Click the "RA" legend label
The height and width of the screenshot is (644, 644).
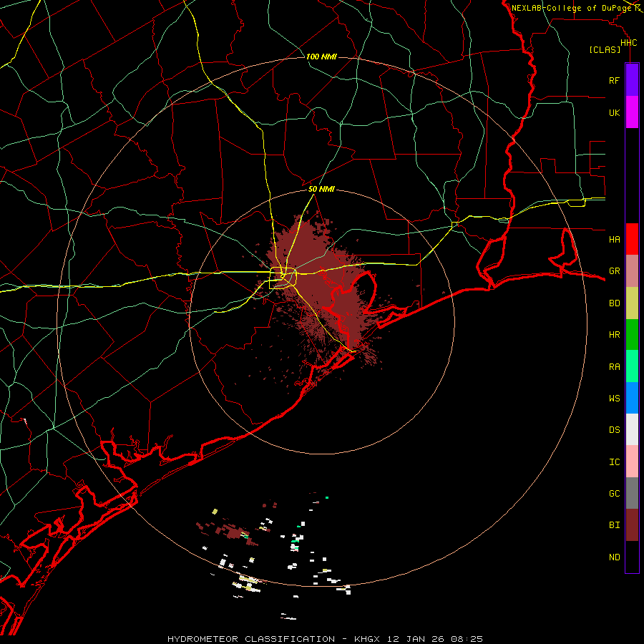pos(614,367)
